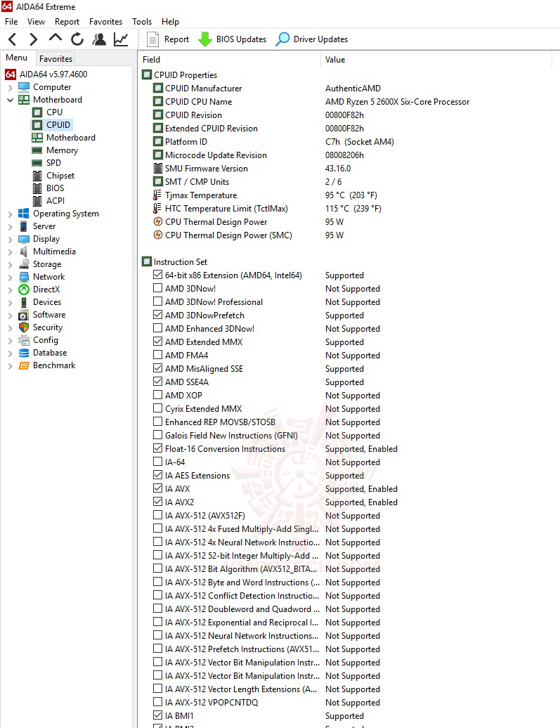Open the View menu
The width and height of the screenshot is (560, 728).
[x=37, y=21]
